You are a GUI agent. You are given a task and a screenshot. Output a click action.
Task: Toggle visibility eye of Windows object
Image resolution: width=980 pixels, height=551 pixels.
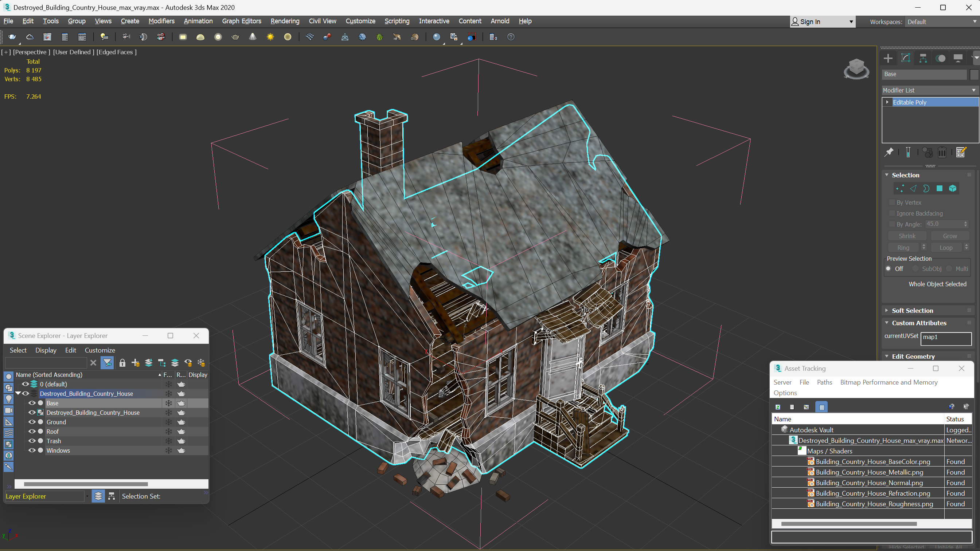[32, 450]
